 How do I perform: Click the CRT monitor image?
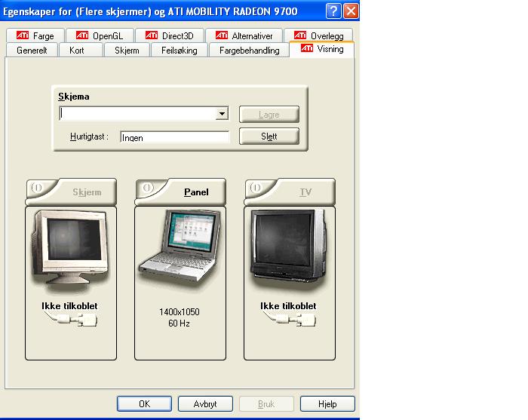pos(70,247)
